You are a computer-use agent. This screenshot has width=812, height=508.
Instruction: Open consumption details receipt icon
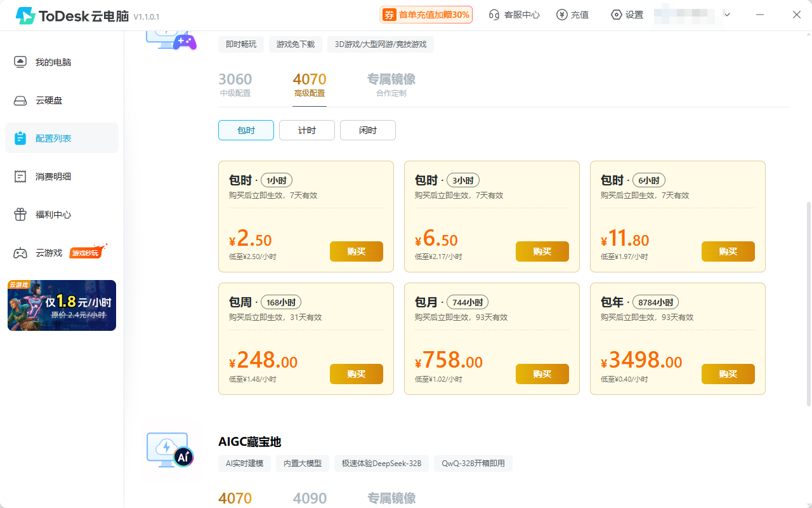[x=20, y=177]
